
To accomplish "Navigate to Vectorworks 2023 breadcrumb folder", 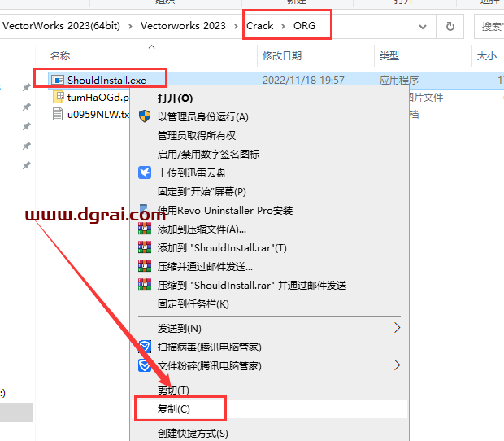I will tap(183, 26).
